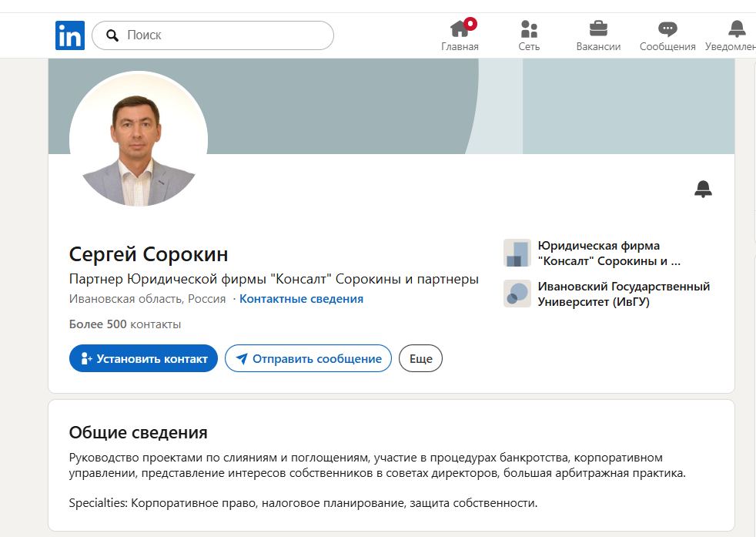This screenshot has height=537, width=756.
Task: Click the law firm's company logo icon
Action: (x=517, y=253)
